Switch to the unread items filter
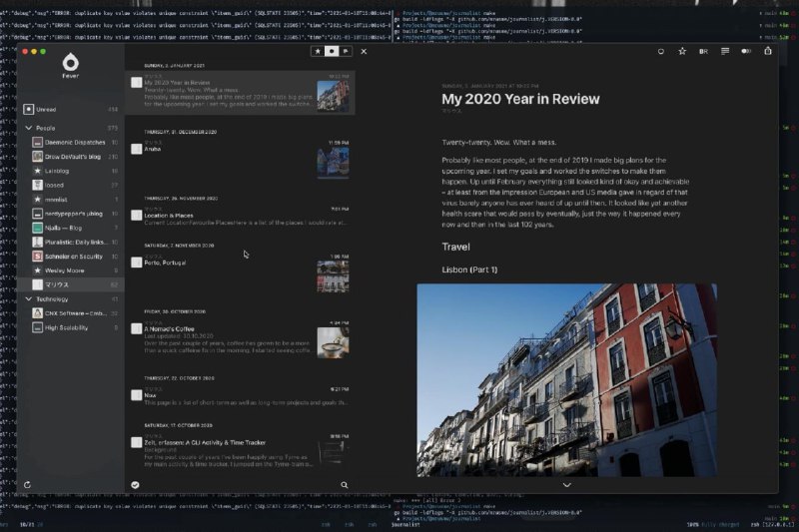Viewport: 799px width, 532px height. (332, 51)
